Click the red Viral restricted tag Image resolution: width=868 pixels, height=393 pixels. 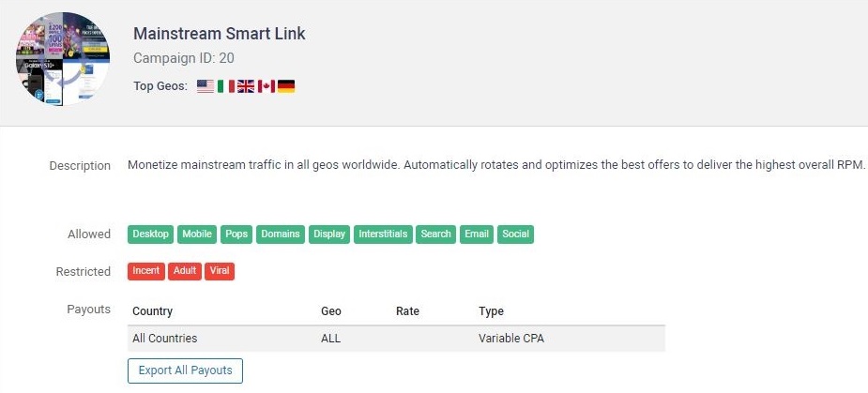pyautogui.click(x=220, y=271)
